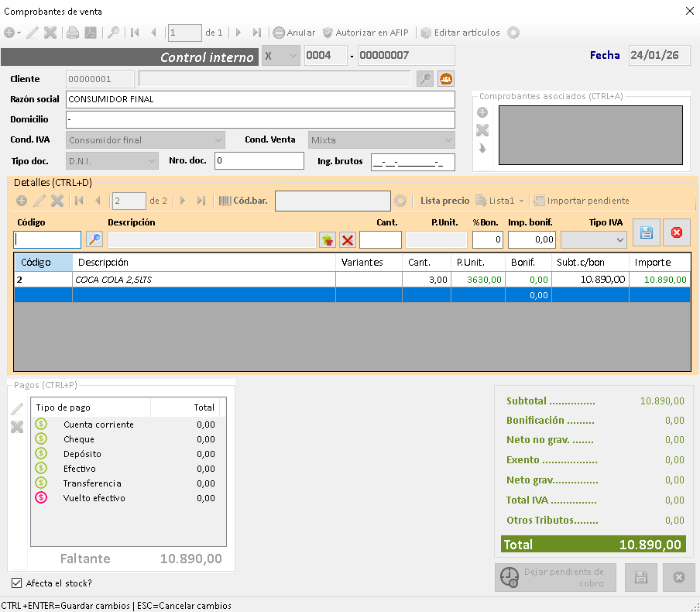This screenshot has height=612, width=700.
Task: Click the red X clear description icon
Action: coord(348,240)
